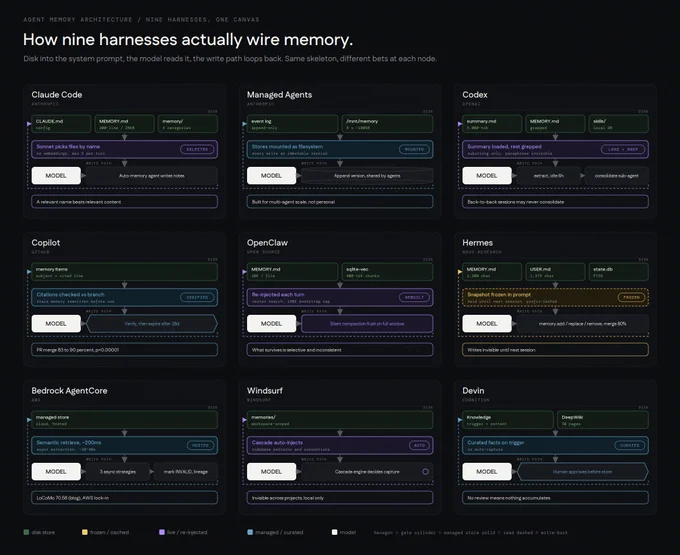Click the MODEL box in Bedrock AgentCore card
The image size is (680, 555).
(x=56, y=471)
